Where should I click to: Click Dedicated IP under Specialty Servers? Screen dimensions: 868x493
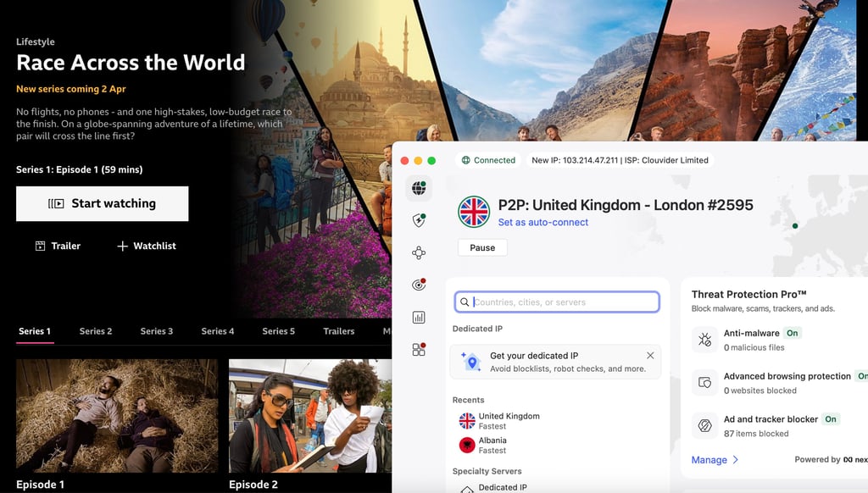coord(503,487)
